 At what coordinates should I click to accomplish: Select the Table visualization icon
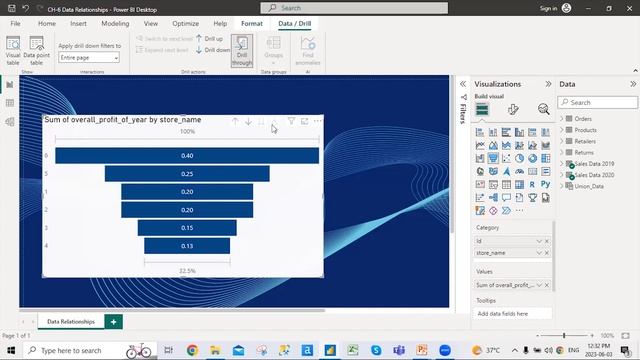(x=506, y=184)
